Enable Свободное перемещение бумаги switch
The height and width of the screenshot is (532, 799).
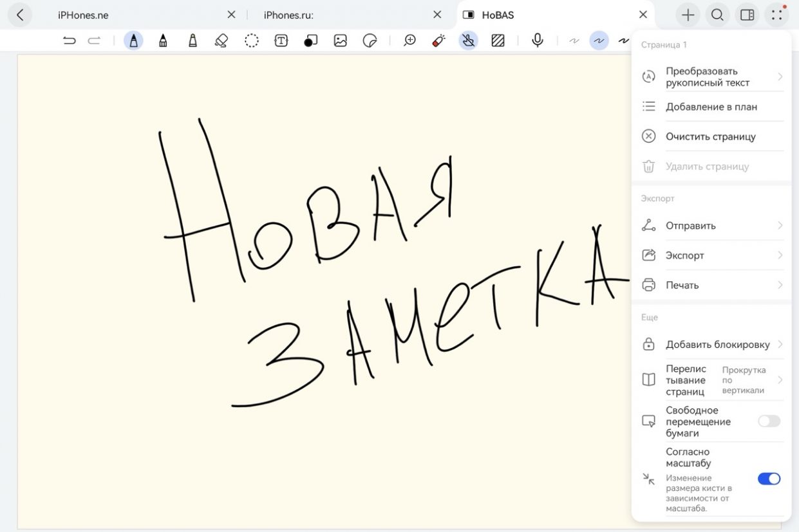pyautogui.click(x=769, y=421)
